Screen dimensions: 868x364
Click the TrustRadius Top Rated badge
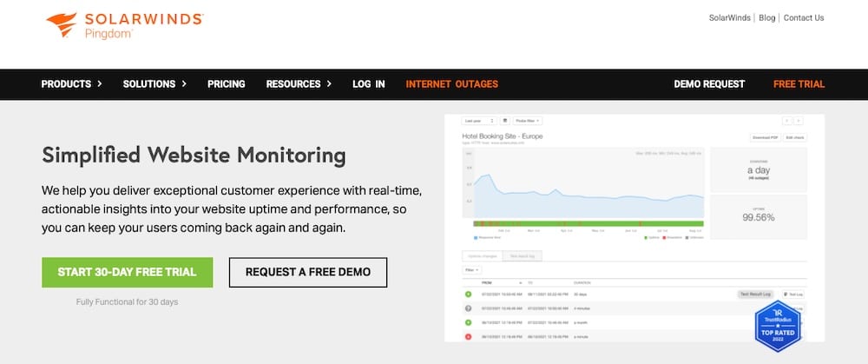tap(776, 325)
